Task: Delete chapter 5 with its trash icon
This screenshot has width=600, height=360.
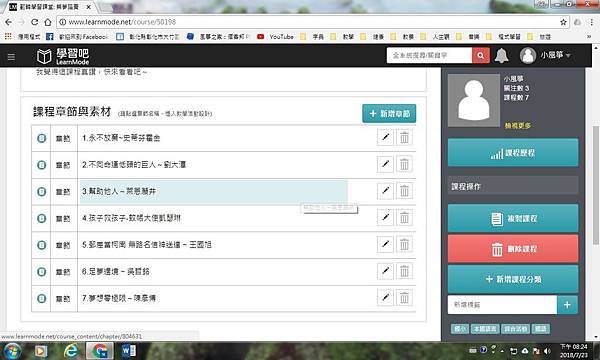Action: (404, 244)
